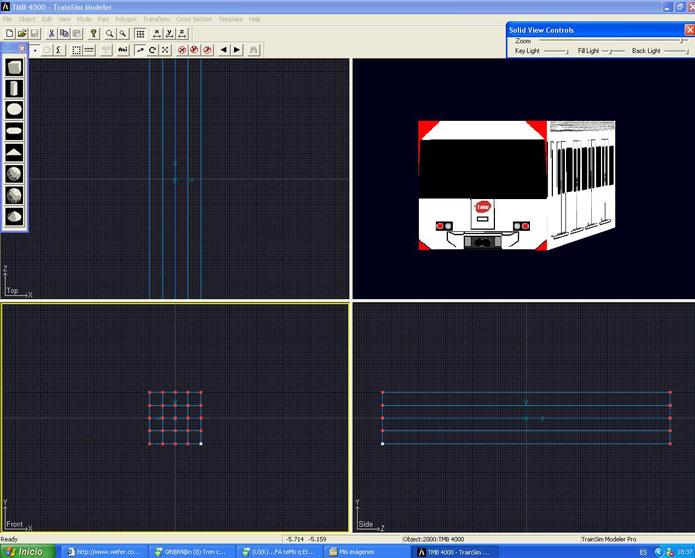
Task: Open the File menu
Action: (8, 19)
